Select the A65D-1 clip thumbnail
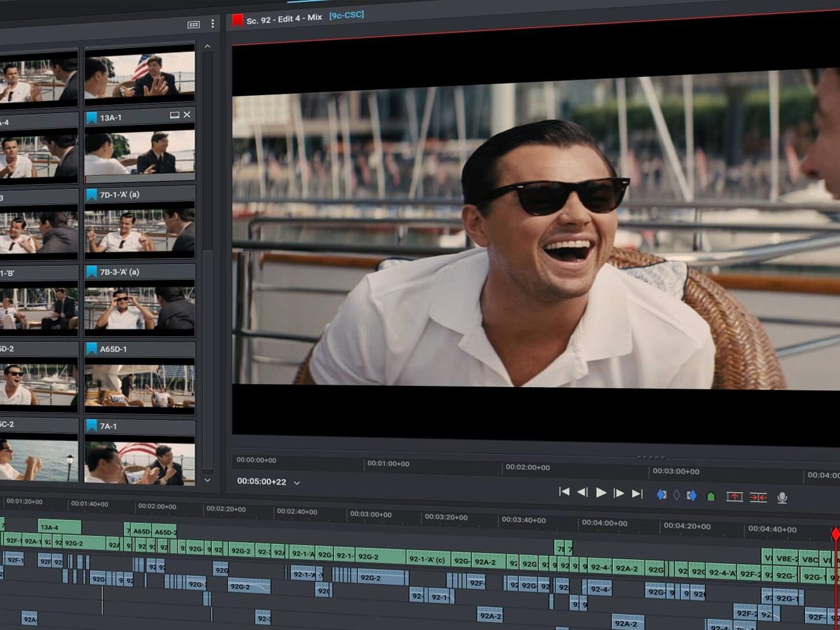 (140, 386)
